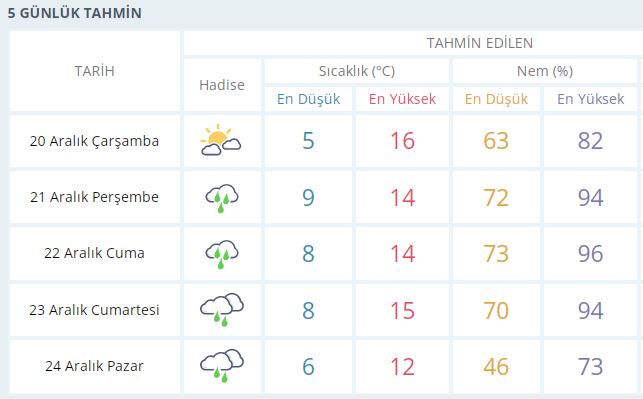
Task: Click the Hadise column header
Action: pos(222,85)
